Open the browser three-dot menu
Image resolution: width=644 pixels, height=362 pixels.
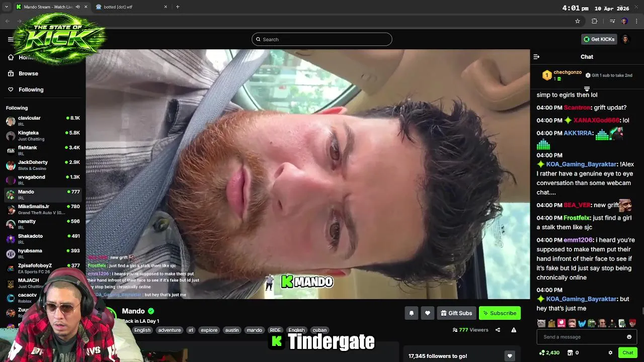636,21
